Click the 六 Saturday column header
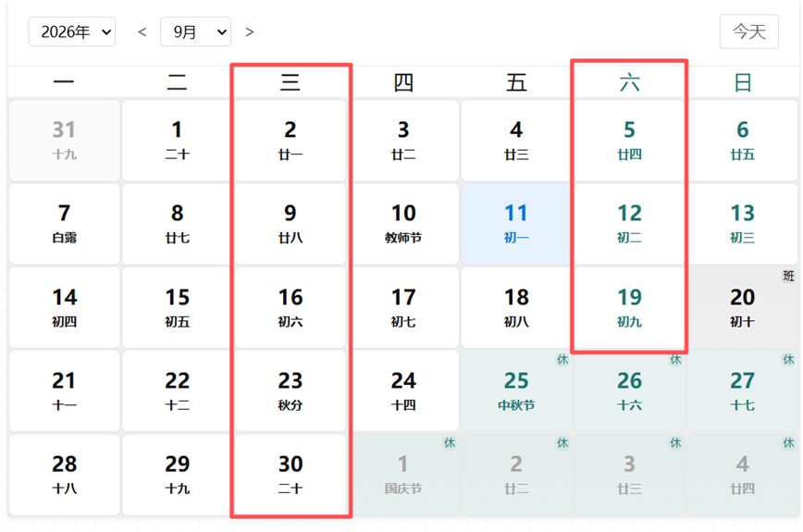803x532 pixels. (x=629, y=82)
